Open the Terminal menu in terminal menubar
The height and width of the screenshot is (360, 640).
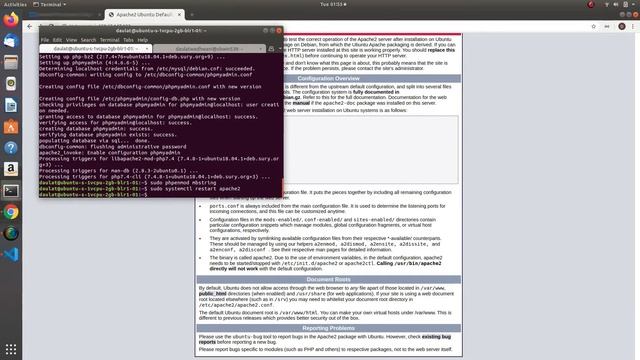[x=109, y=40]
